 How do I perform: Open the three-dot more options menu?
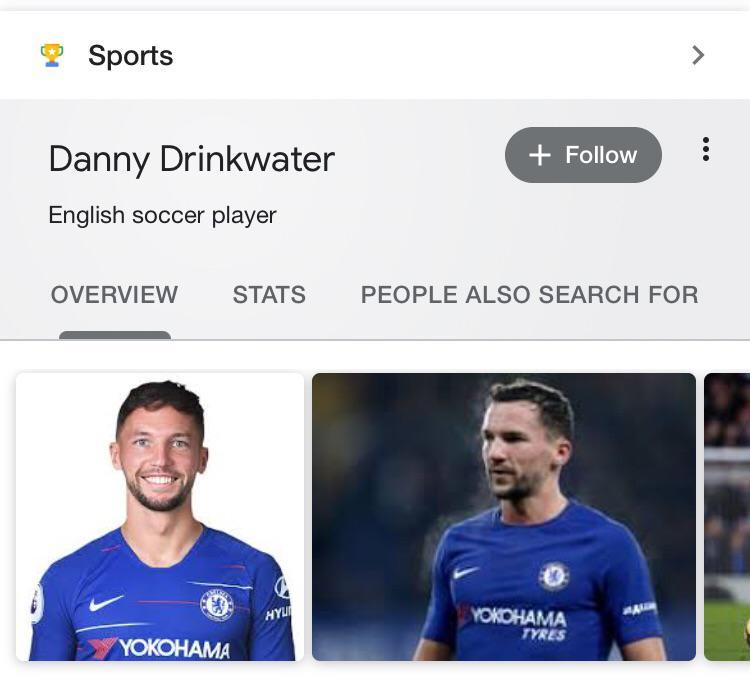(x=706, y=150)
